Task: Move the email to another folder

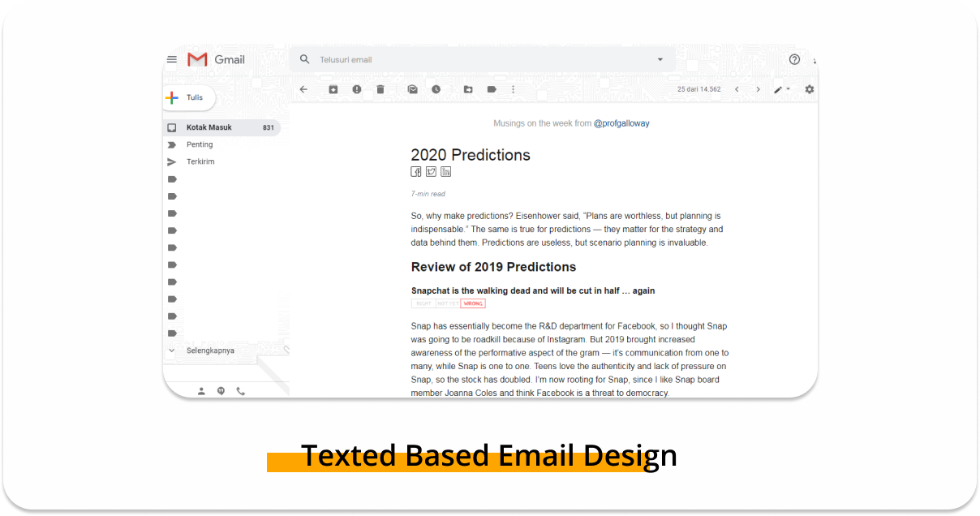Action: pyautogui.click(x=468, y=89)
